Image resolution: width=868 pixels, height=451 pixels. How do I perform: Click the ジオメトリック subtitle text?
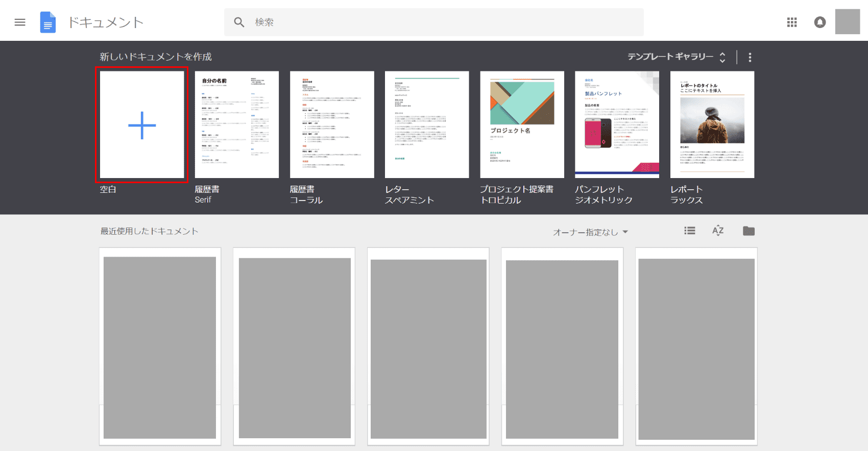tap(604, 200)
